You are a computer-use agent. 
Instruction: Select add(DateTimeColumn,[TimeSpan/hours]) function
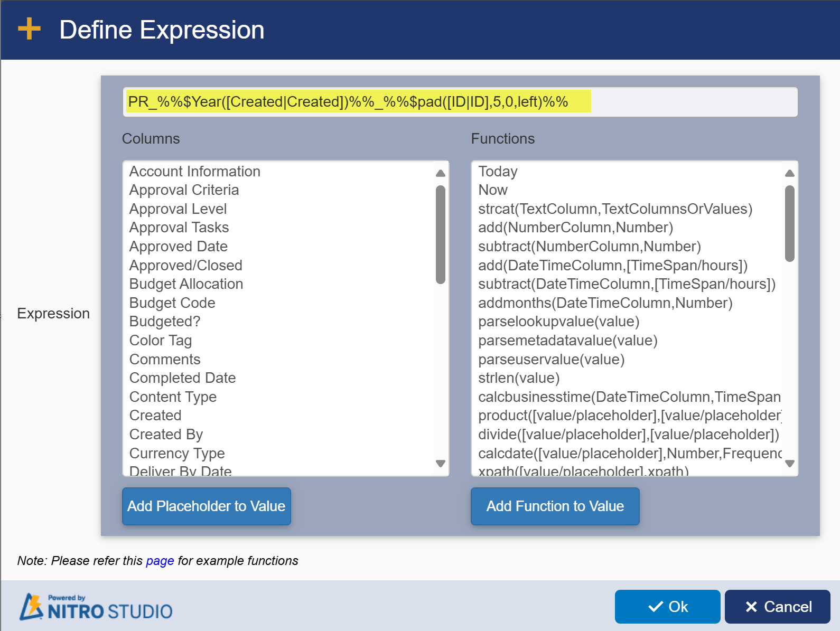[x=613, y=266]
